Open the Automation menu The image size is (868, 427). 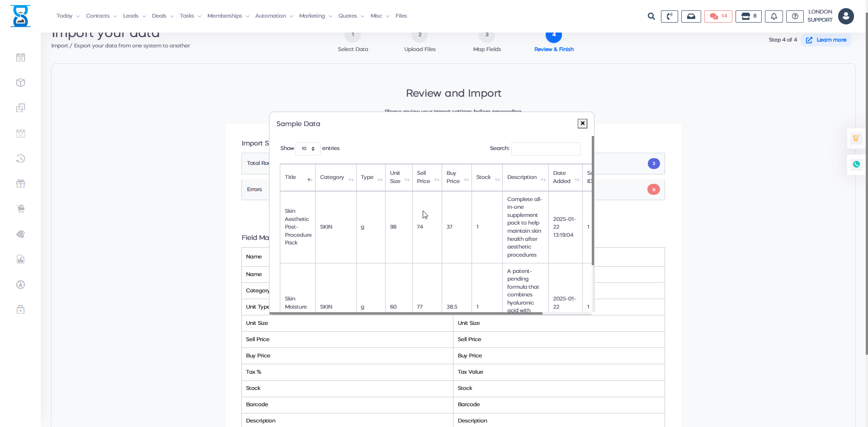[x=274, y=16]
